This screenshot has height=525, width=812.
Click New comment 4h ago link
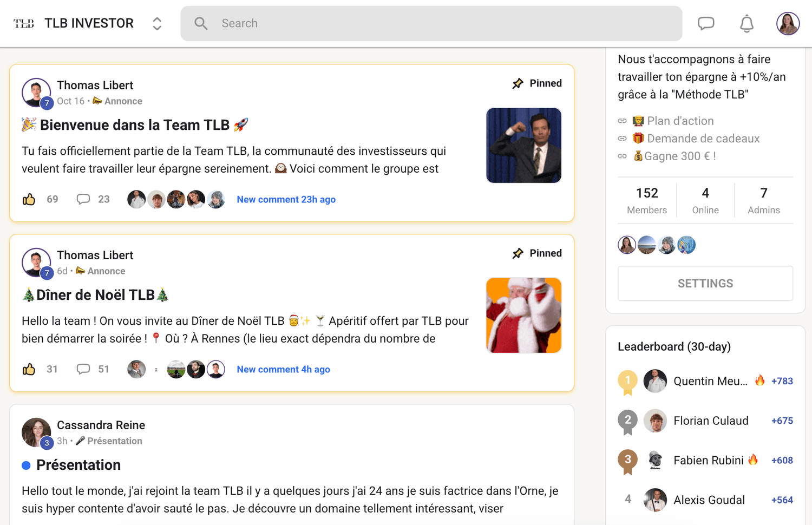click(283, 369)
